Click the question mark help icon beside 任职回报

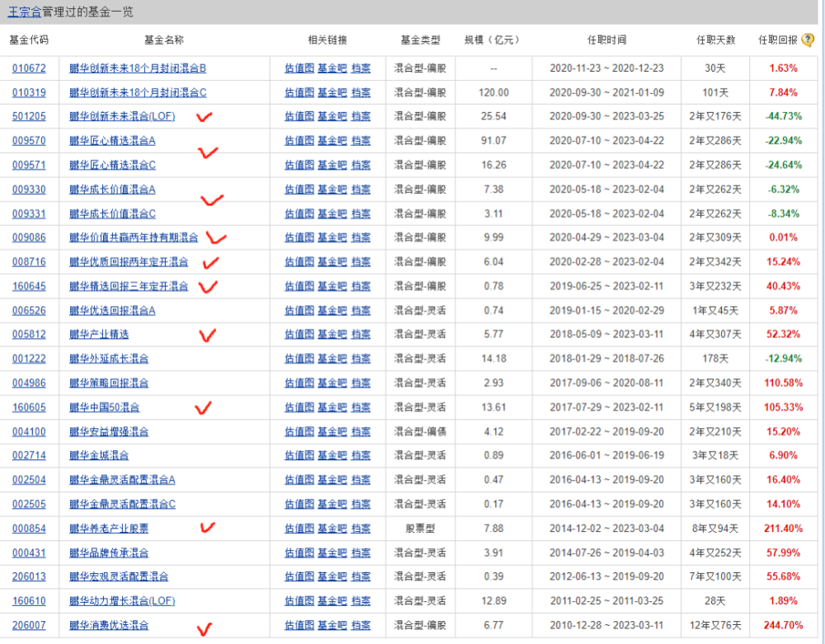(x=808, y=40)
